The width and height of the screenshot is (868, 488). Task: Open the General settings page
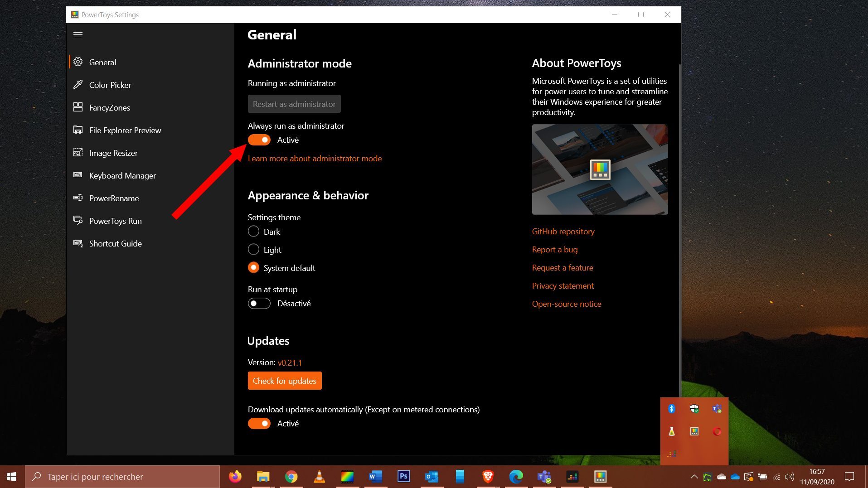point(150,62)
